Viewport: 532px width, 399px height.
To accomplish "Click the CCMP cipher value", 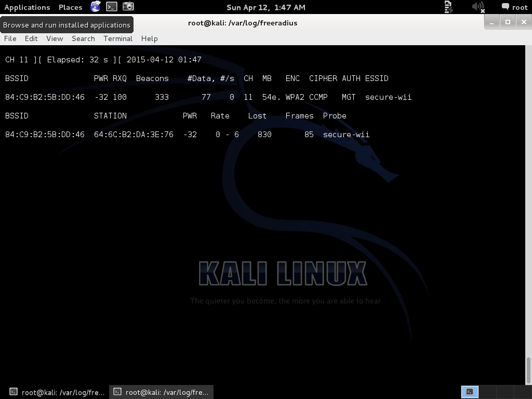I will (x=318, y=97).
